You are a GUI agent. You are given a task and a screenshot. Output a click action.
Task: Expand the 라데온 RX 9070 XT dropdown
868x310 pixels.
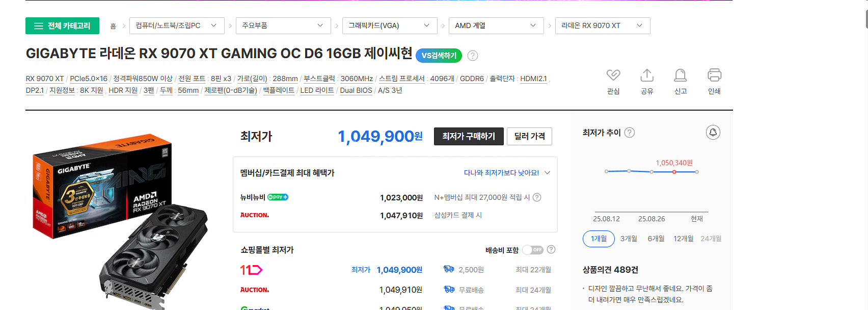click(x=603, y=25)
